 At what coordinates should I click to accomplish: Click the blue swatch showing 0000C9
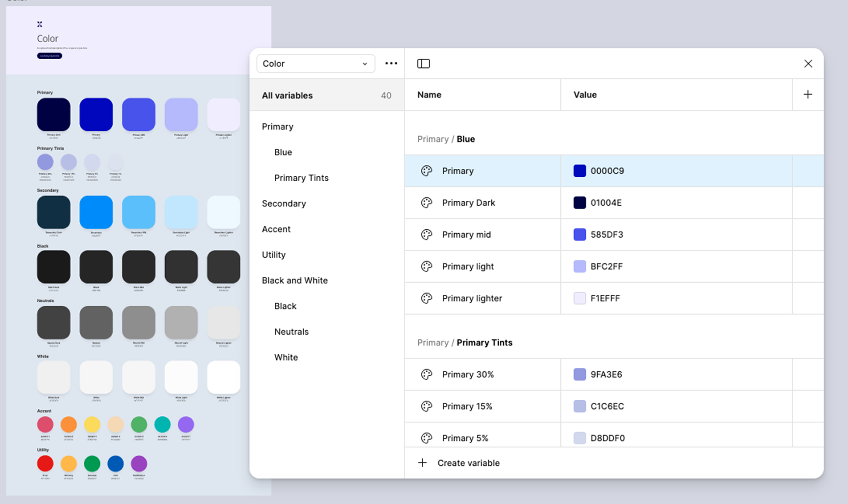click(579, 171)
